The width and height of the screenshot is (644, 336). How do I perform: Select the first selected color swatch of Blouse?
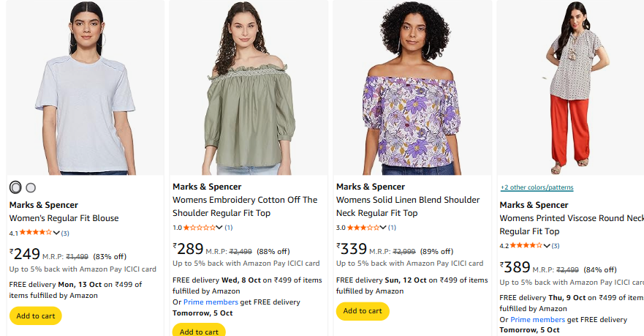15,187
